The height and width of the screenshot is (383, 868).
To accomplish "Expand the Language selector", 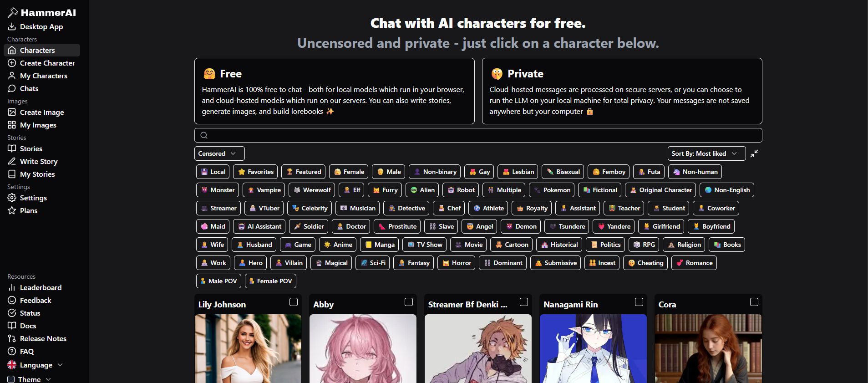I will coord(35,365).
